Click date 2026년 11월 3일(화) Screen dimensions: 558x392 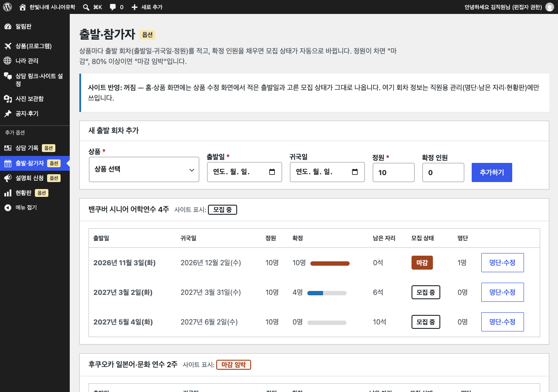click(x=124, y=263)
